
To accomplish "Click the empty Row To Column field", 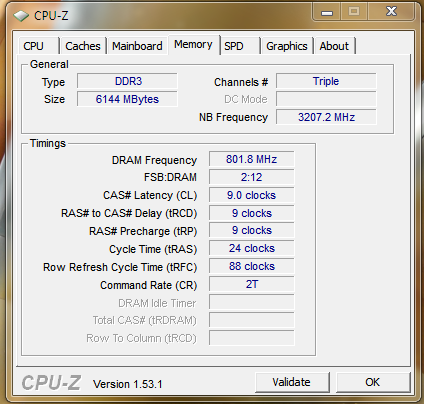I will click(x=252, y=339).
